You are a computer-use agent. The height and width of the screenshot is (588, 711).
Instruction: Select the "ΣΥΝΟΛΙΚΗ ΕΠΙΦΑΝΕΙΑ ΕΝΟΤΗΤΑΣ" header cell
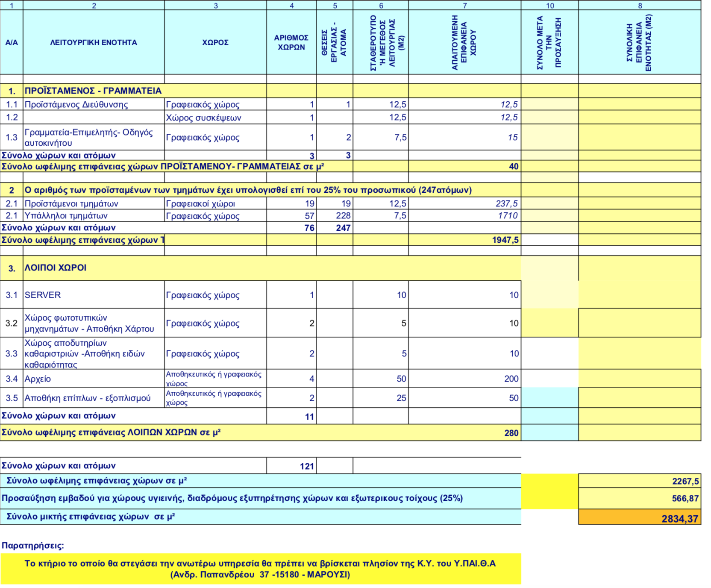[x=639, y=42]
